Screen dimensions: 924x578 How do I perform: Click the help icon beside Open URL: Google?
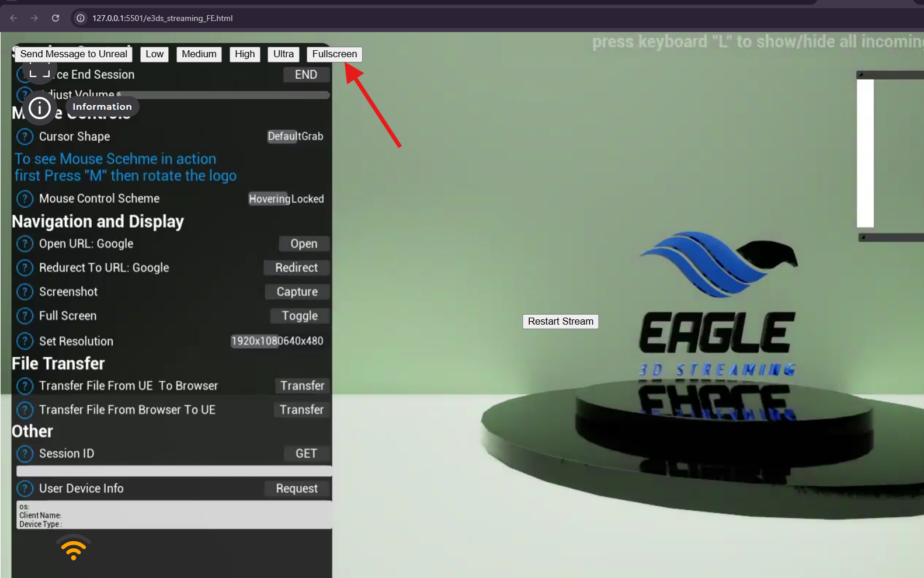coord(25,243)
